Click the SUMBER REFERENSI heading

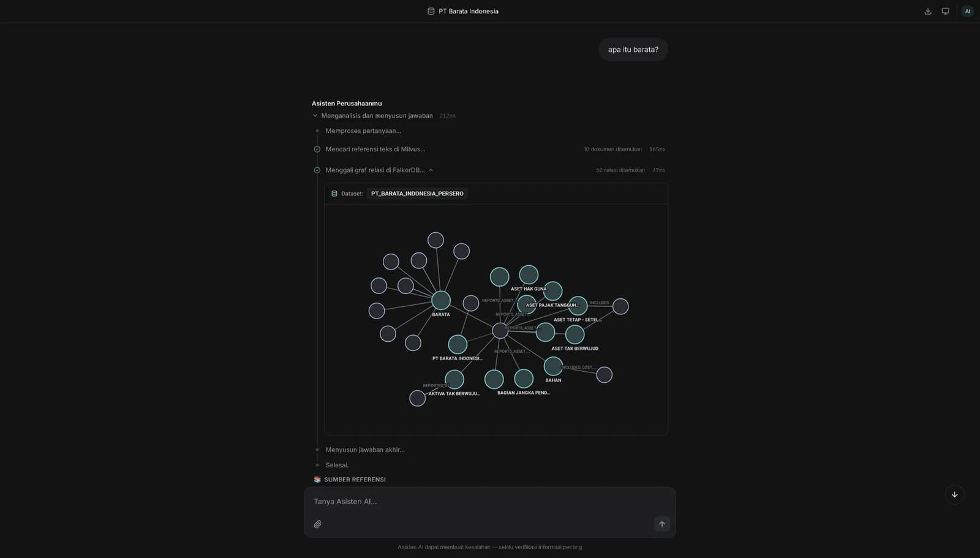(355, 480)
